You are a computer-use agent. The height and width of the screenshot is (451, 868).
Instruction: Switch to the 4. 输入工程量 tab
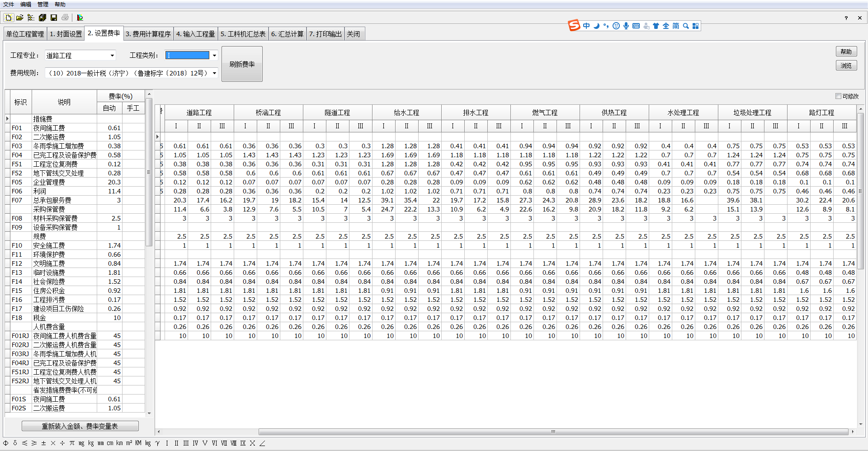[196, 34]
